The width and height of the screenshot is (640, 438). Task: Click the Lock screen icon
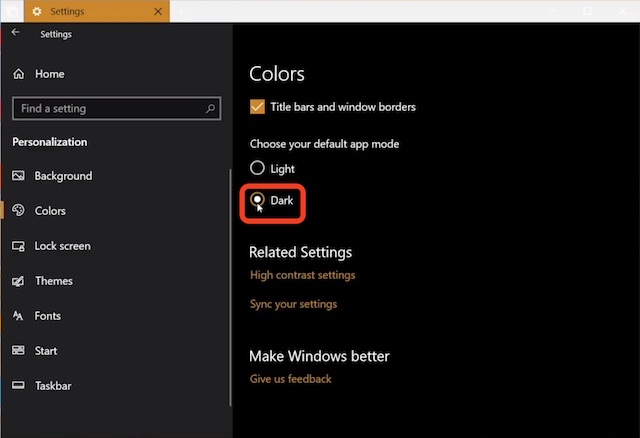click(x=18, y=246)
